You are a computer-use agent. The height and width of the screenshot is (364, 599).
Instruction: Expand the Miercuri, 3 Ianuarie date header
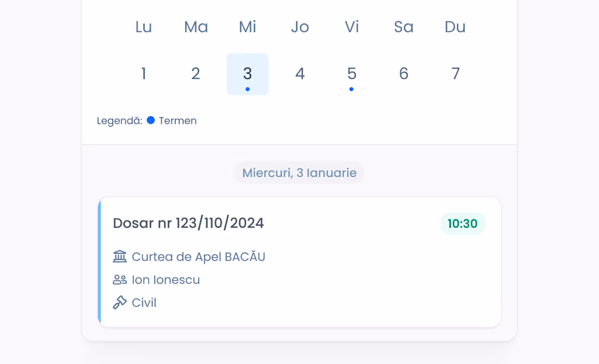(299, 173)
